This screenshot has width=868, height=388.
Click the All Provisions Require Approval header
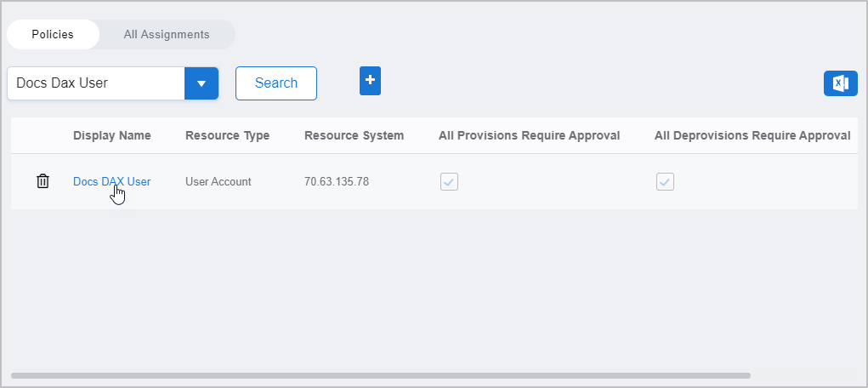pyautogui.click(x=529, y=135)
